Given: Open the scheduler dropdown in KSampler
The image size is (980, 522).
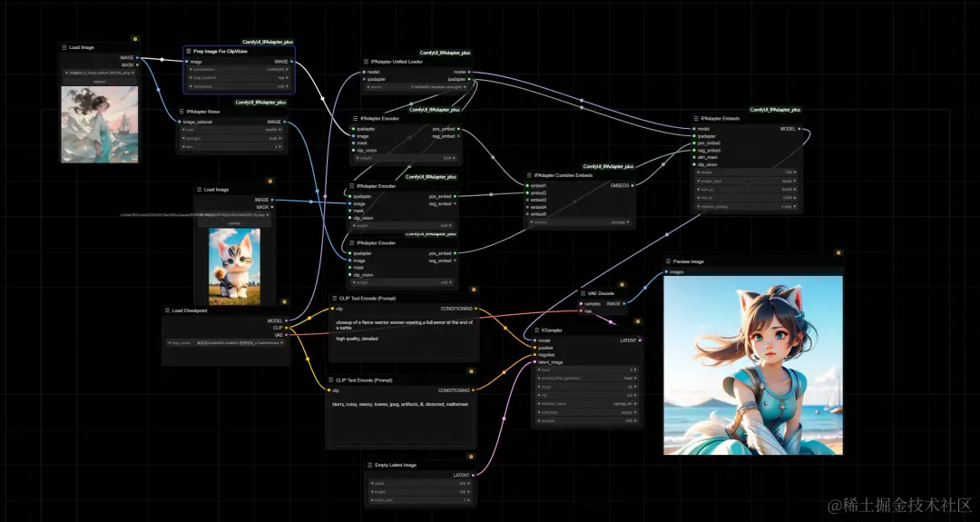Looking at the screenshot, I should click(586, 412).
